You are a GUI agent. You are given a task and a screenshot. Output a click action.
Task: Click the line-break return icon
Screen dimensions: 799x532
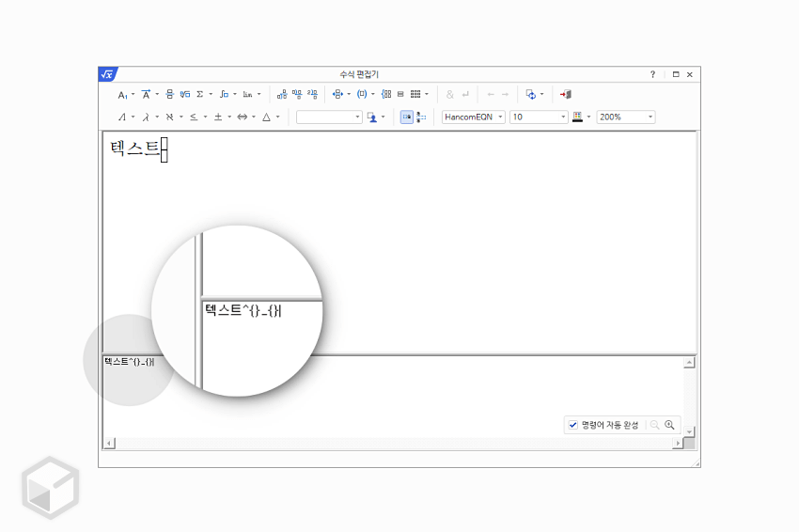click(x=465, y=94)
